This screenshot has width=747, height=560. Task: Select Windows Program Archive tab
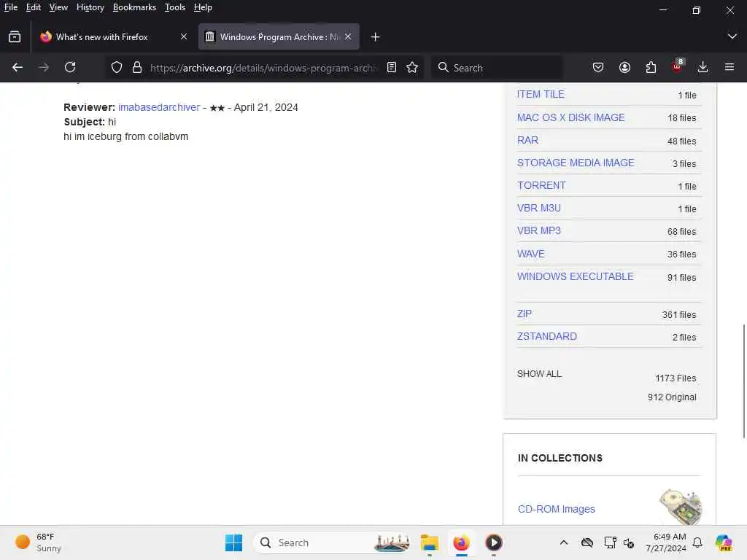pyautogui.click(x=279, y=36)
